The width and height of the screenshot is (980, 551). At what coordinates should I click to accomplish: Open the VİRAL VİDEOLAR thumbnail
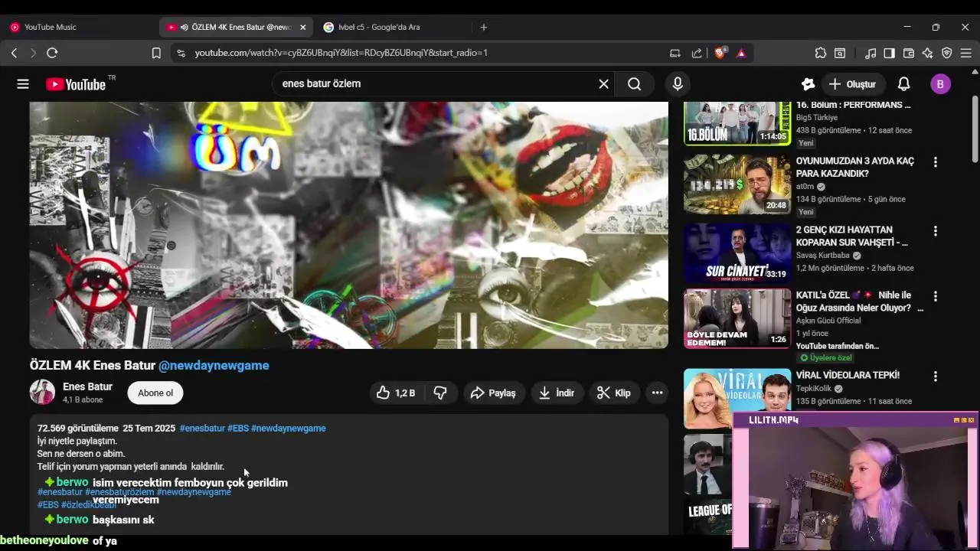pyautogui.click(x=737, y=398)
